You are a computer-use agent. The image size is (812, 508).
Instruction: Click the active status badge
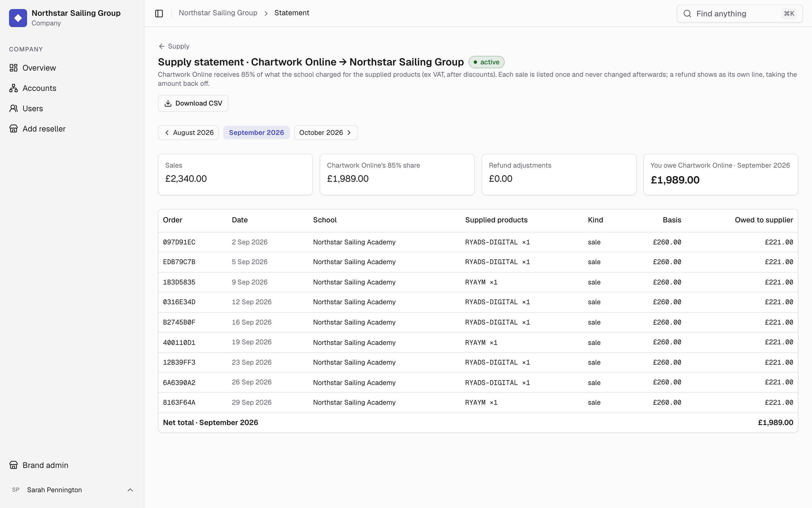pyautogui.click(x=486, y=62)
